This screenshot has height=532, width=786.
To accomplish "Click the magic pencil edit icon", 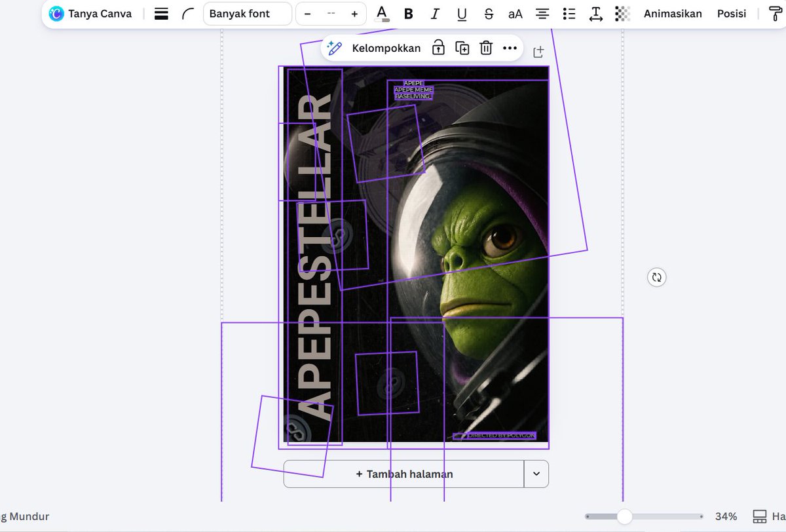I will click(x=335, y=48).
